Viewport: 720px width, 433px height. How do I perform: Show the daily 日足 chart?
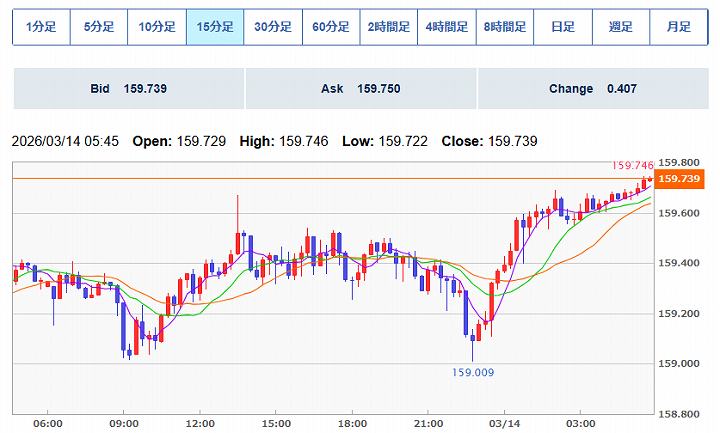(563, 27)
